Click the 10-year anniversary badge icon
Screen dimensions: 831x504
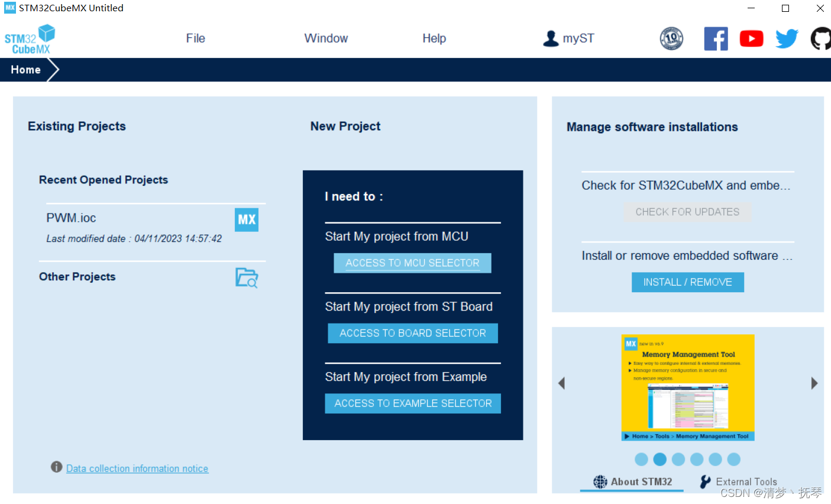pos(671,39)
